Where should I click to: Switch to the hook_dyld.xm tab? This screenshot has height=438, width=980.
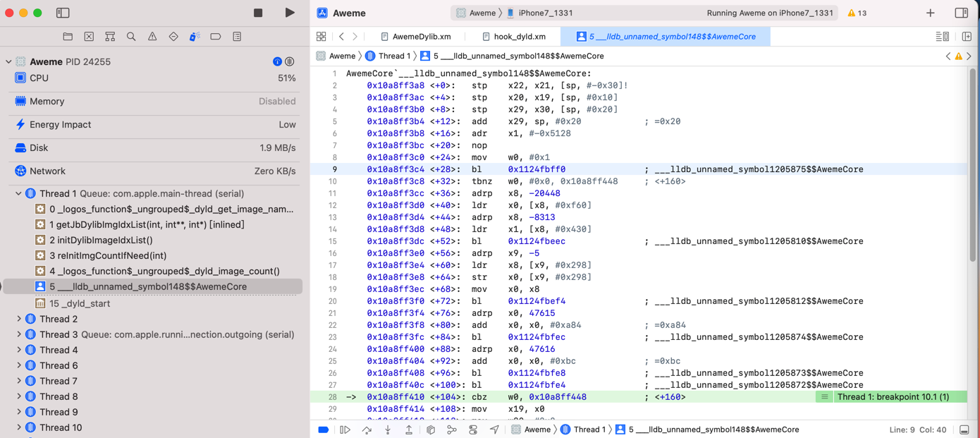point(514,37)
